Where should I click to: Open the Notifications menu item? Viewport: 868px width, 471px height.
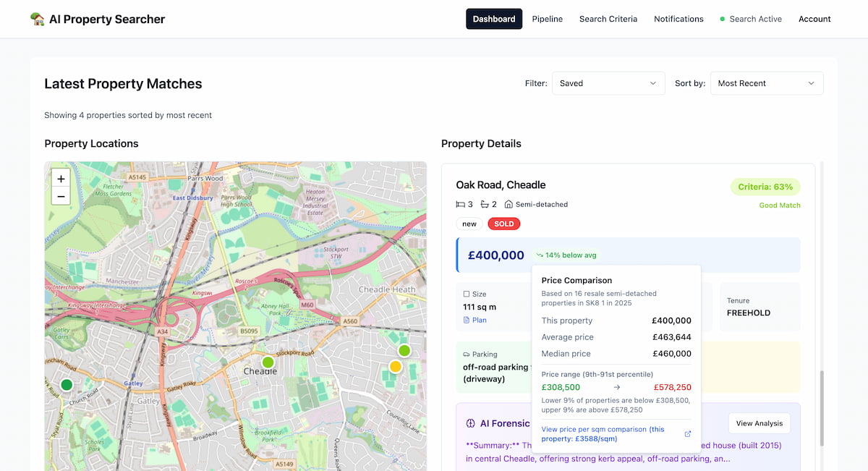point(678,19)
